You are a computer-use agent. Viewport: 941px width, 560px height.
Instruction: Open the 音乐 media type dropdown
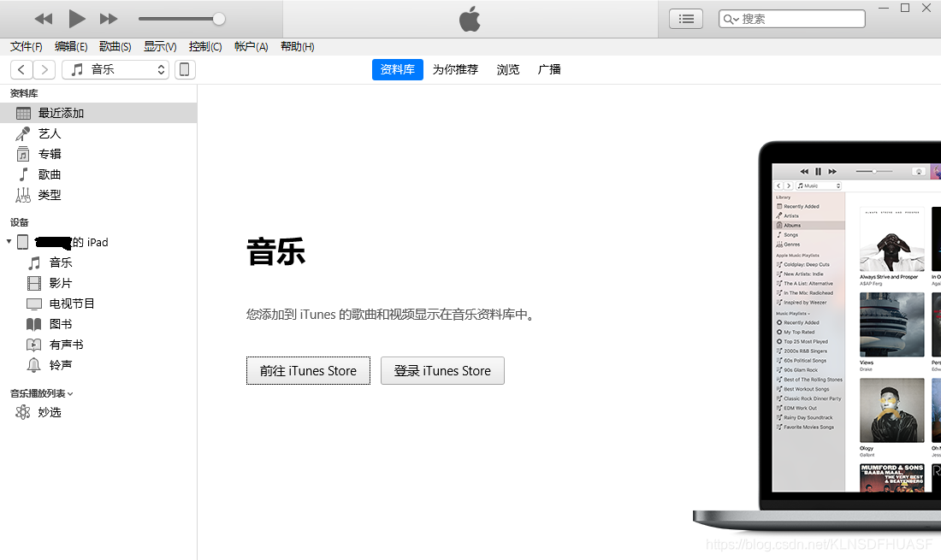(115, 69)
